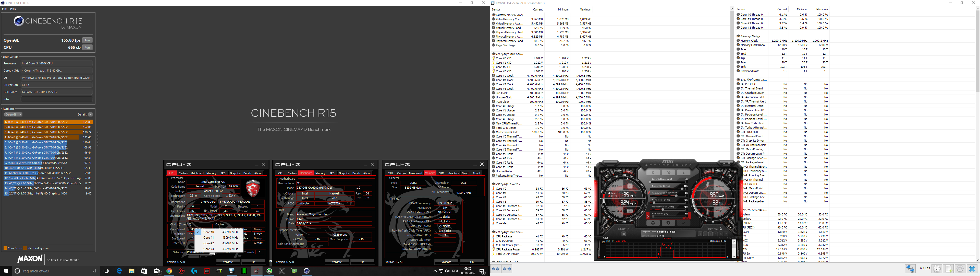This screenshot has height=276, width=980.
Task: Run the Cinebench CPU test
Action: coord(87,47)
